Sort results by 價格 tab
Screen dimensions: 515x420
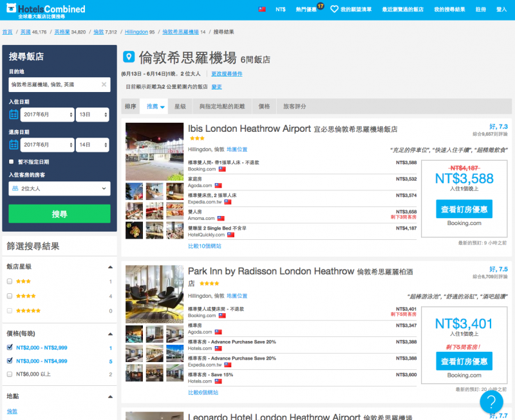point(264,106)
